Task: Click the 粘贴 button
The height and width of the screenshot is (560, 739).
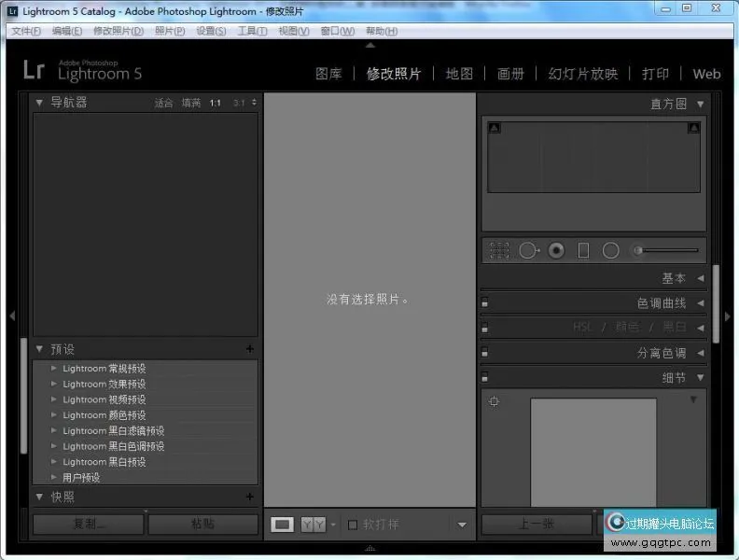Action: click(202, 525)
